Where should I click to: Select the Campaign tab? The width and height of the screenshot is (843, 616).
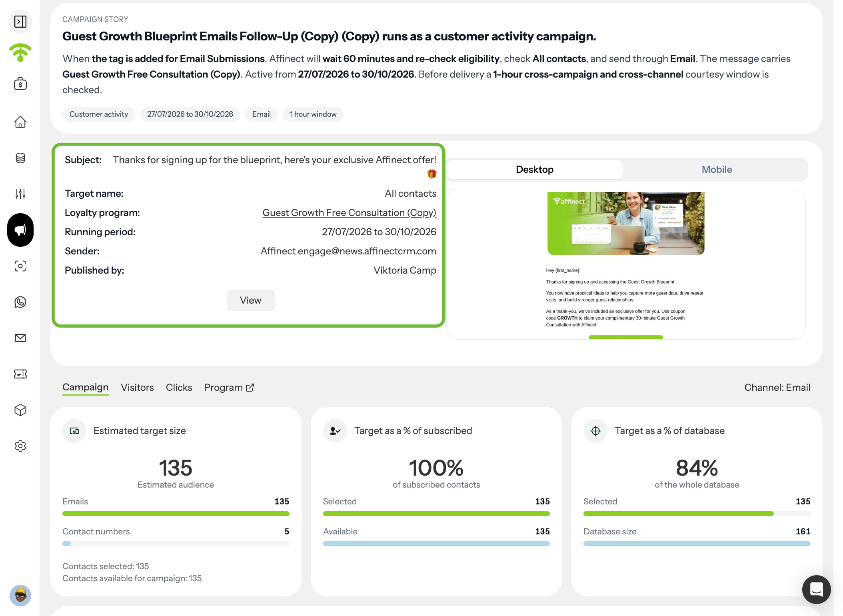[86, 388]
